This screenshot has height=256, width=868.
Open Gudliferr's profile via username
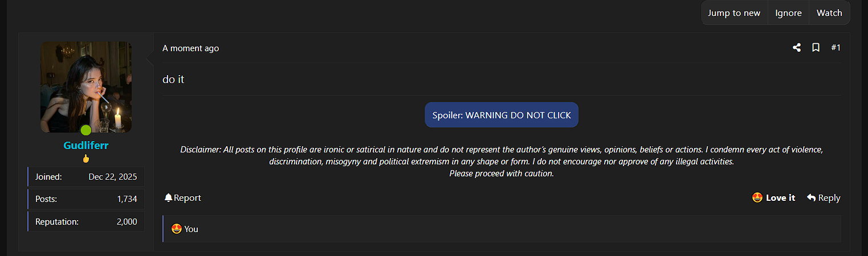click(86, 145)
